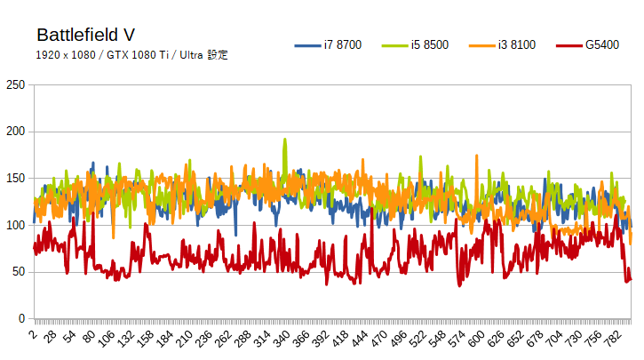Image resolution: width=644 pixels, height=360 pixels.
Task: Click the y-axis label 0
Action: point(22,318)
